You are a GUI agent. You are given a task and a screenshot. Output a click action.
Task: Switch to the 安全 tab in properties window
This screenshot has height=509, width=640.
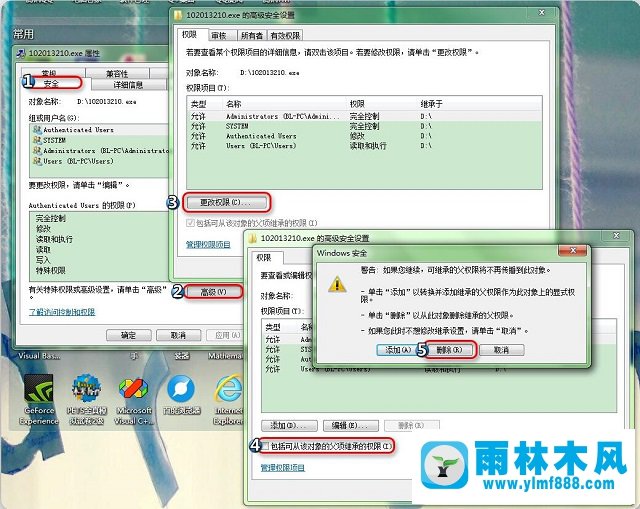click(x=52, y=84)
